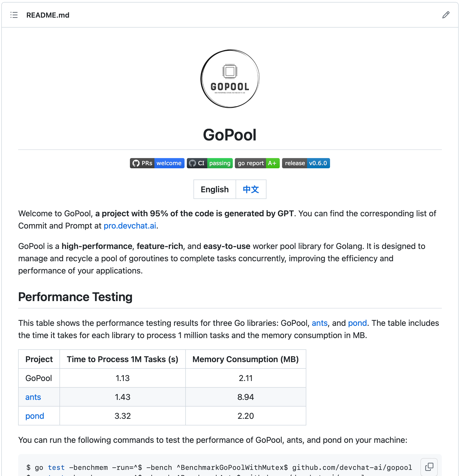Open the CI passing badge

210,163
